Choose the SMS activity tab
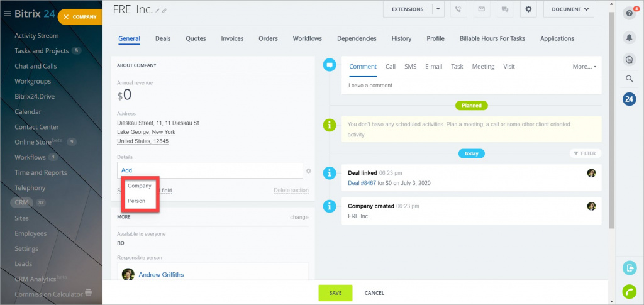The height and width of the screenshot is (305, 644). click(410, 67)
